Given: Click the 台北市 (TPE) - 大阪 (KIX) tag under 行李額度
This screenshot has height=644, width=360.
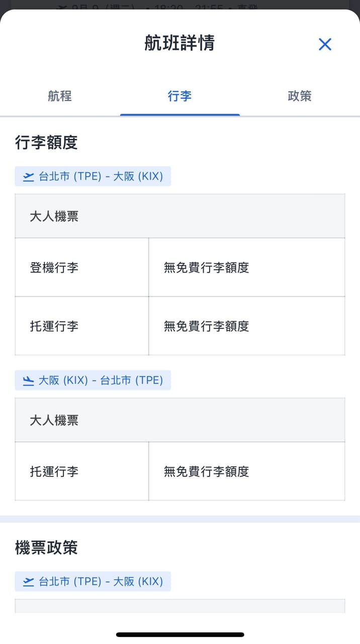Looking at the screenshot, I should 93,177.
